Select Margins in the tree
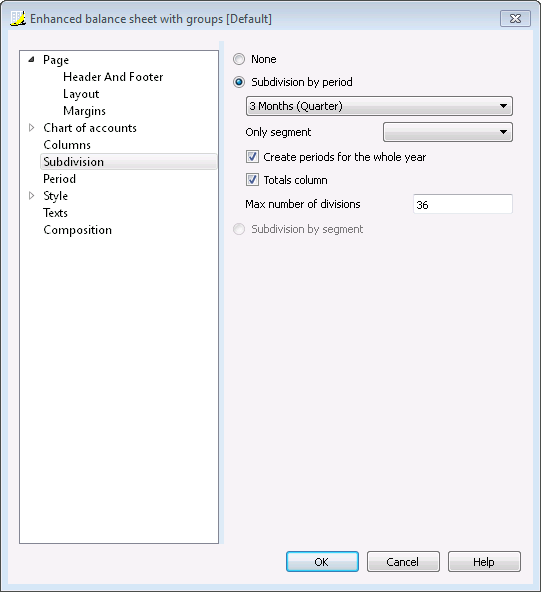This screenshot has width=541, height=592. tap(84, 111)
